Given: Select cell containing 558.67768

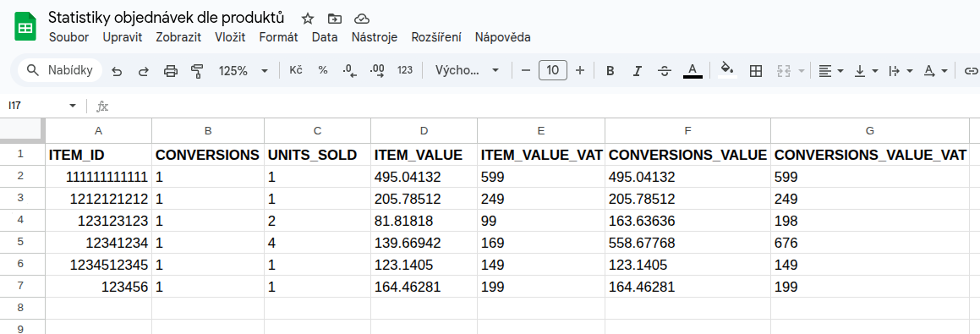Looking at the screenshot, I should [687, 243].
